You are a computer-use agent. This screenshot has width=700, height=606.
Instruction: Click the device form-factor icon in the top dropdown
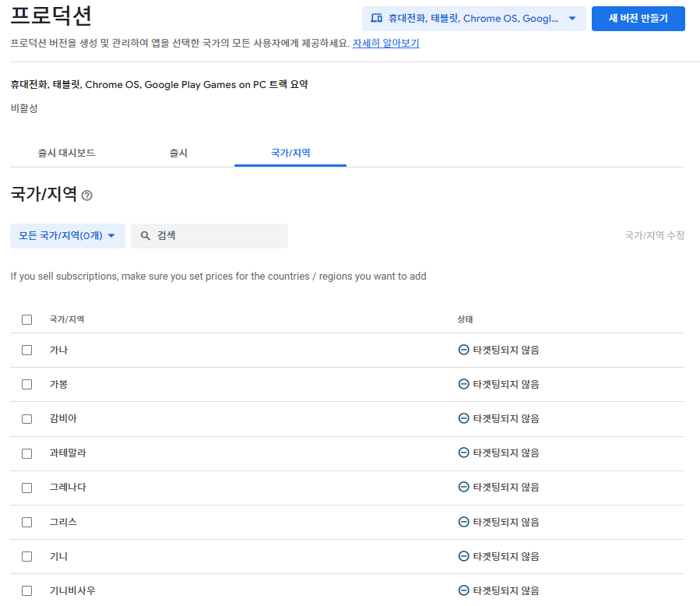pyautogui.click(x=376, y=19)
